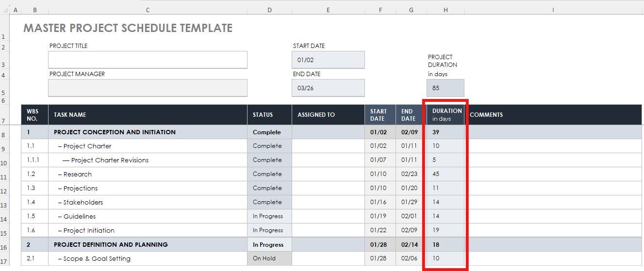Select the Projections task cell
This screenshot has height=271, width=644.
click(x=148, y=188)
